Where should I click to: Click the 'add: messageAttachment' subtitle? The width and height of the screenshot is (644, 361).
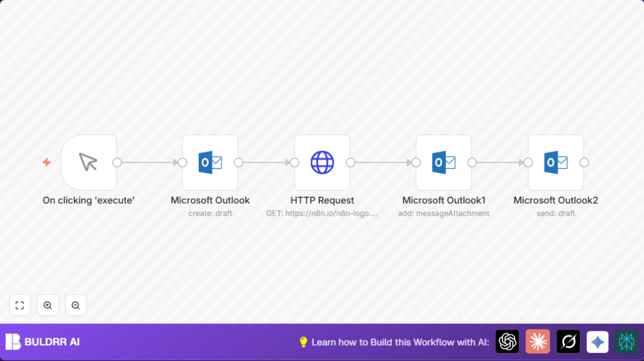point(444,214)
